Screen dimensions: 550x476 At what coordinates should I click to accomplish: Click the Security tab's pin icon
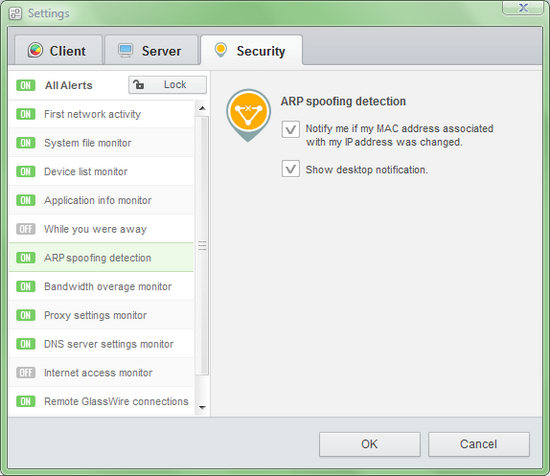[x=221, y=50]
